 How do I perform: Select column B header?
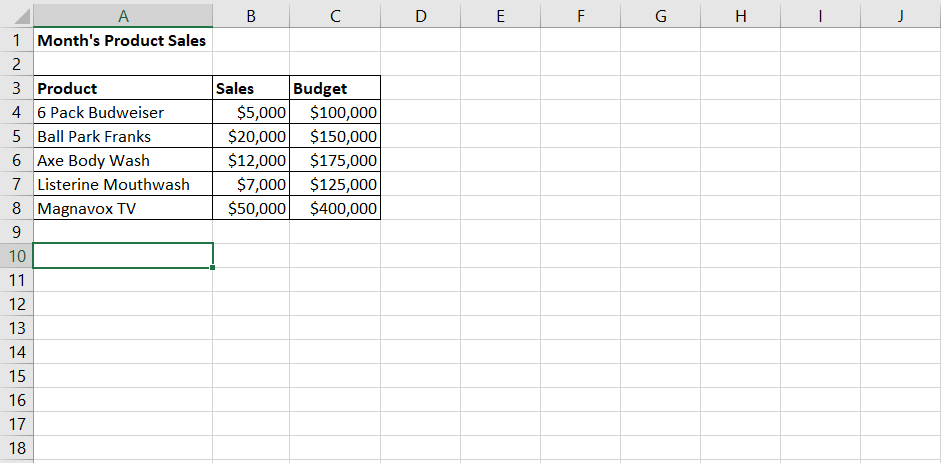251,16
